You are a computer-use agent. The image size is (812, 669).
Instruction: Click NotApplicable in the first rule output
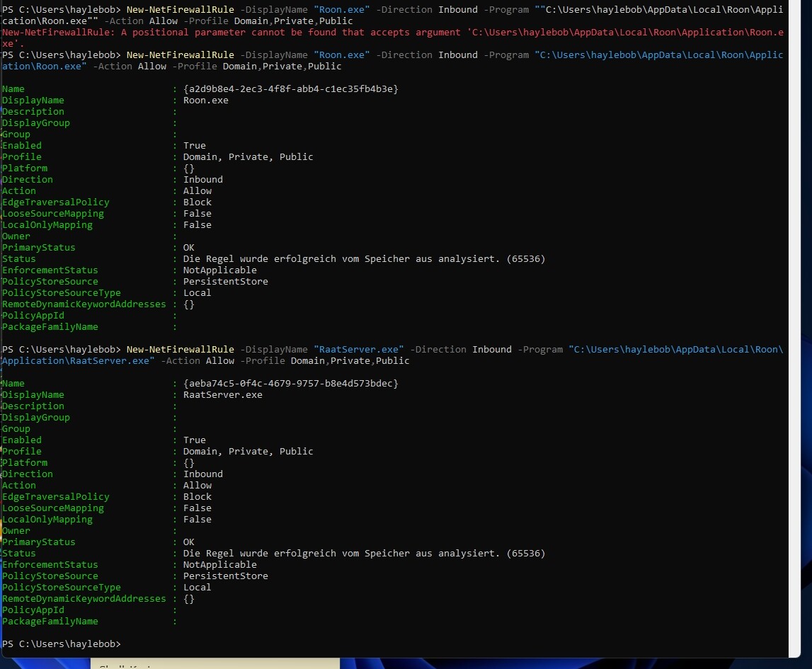click(x=219, y=270)
